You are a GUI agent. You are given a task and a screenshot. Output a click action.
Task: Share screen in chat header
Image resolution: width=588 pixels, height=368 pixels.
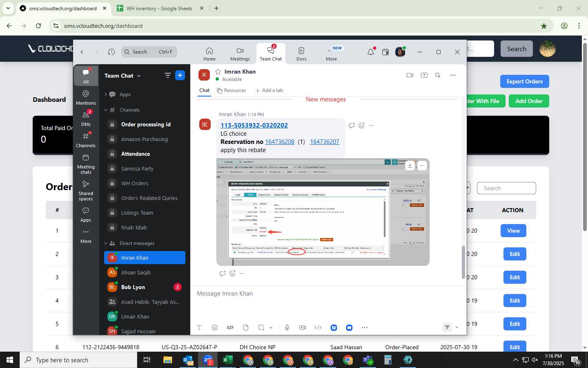[424, 75]
